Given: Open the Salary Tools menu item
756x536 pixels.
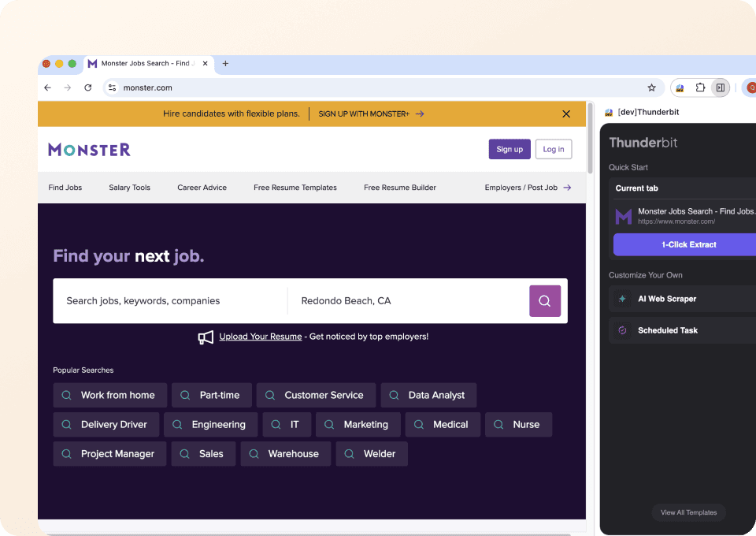Looking at the screenshot, I should click(129, 188).
